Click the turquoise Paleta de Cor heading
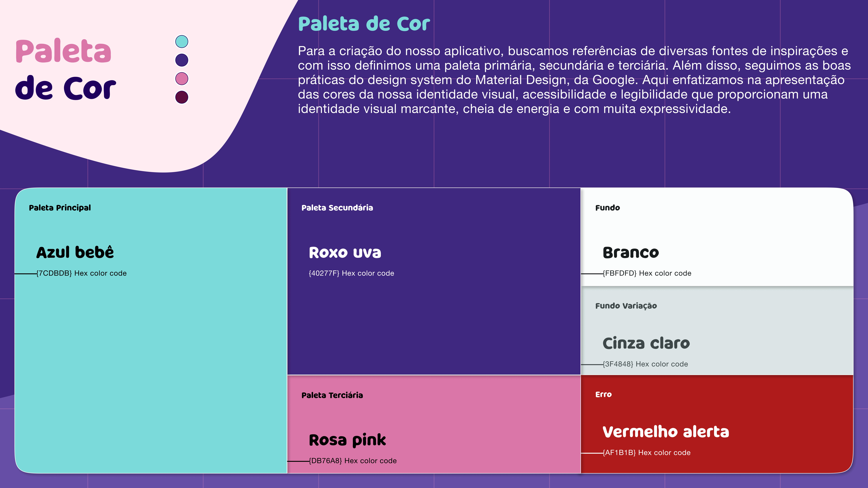Viewport: 868px width, 488px height. pos(364,24)
